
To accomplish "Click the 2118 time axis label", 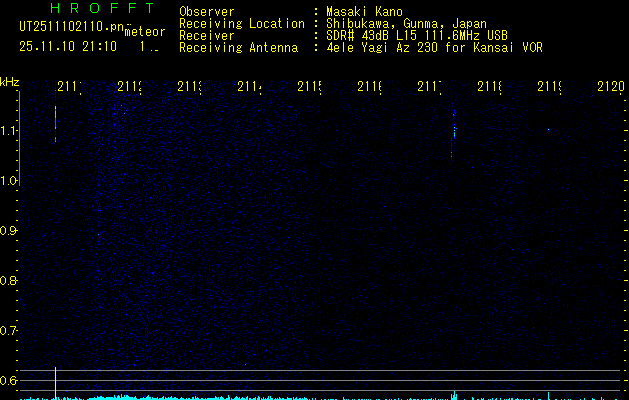I will point(489,86).
